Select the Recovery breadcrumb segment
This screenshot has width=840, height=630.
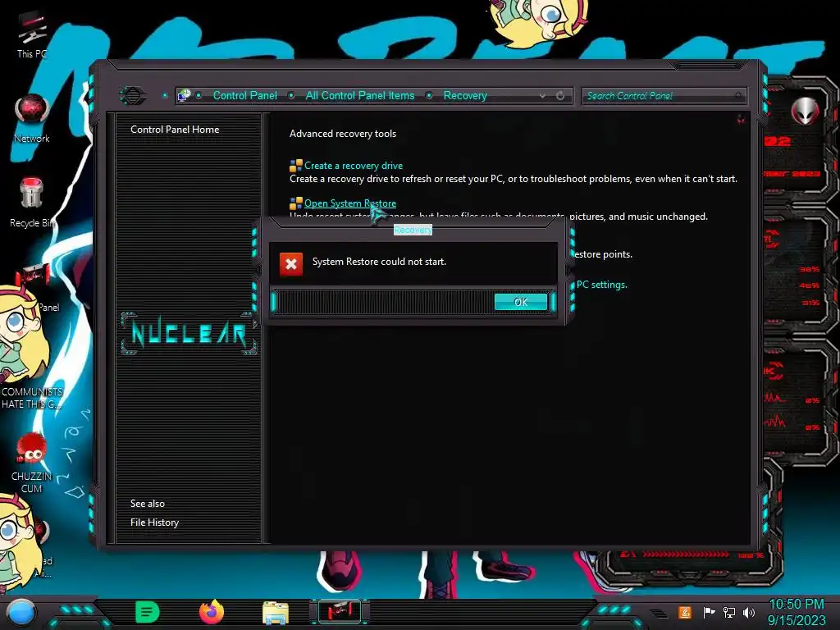click(465, 95)
